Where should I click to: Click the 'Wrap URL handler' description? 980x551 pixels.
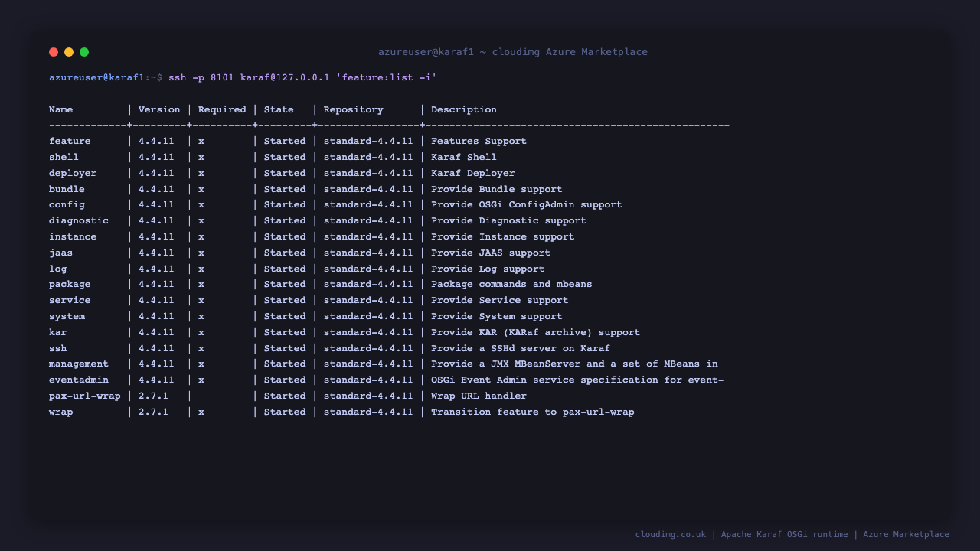point(479,396)
